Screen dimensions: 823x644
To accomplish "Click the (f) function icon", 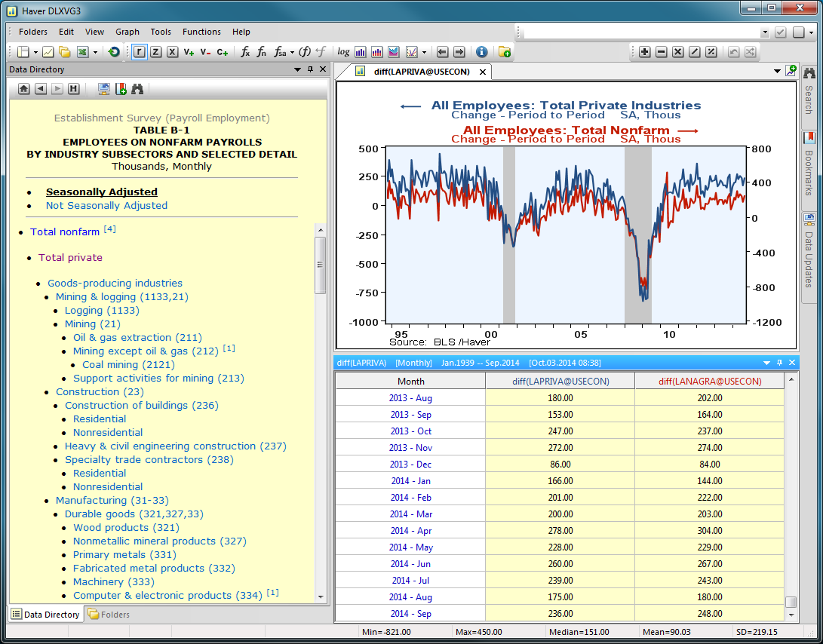I will point(305,52).
